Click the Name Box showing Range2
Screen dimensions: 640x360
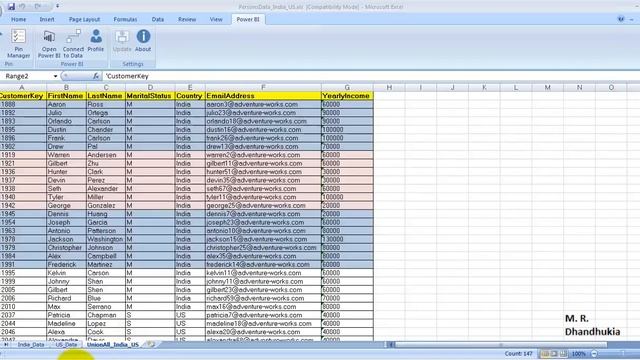tap(27, 76)
